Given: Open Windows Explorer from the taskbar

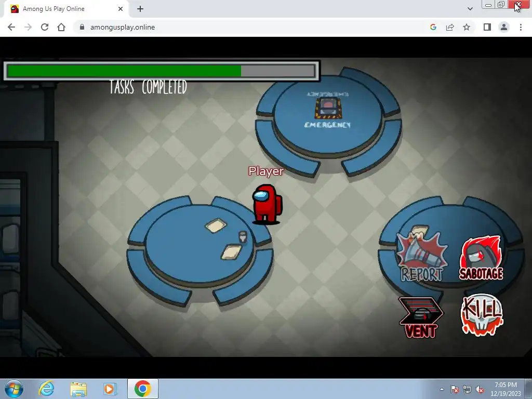Looking at the screenshot, I should pyautogui.click(x=78, y=389).
